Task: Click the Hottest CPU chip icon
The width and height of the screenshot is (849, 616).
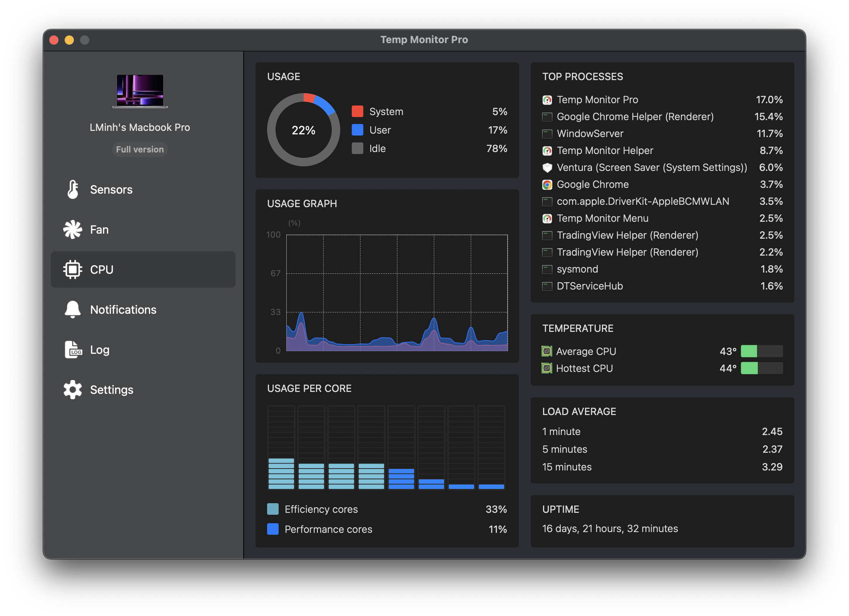Action: click(547, 368)
